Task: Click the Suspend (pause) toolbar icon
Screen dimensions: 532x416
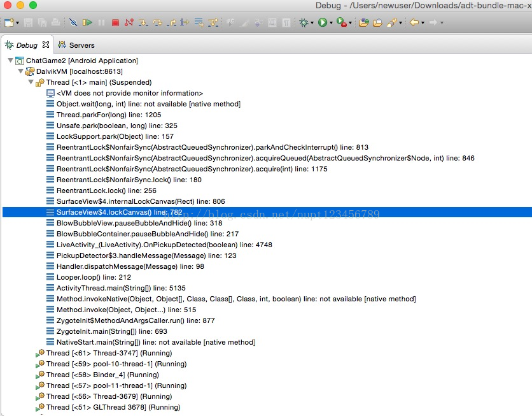Action: tap(101, 23)
